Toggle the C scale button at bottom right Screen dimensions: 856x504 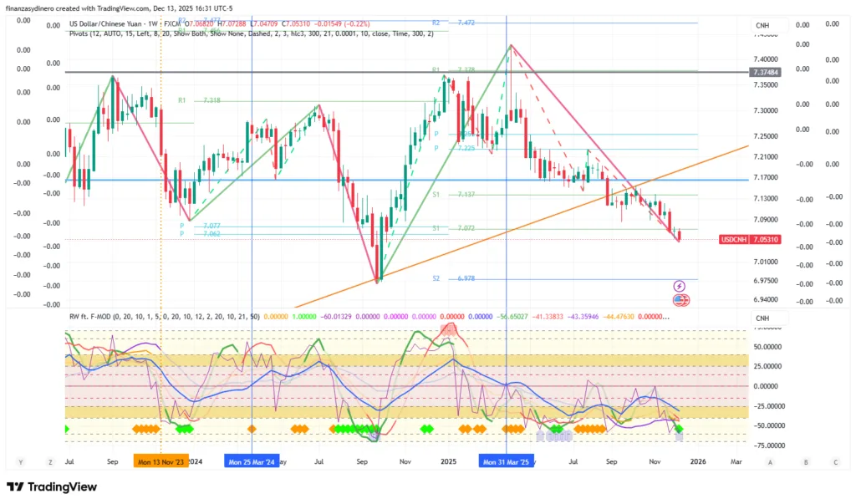coord(835,461)
